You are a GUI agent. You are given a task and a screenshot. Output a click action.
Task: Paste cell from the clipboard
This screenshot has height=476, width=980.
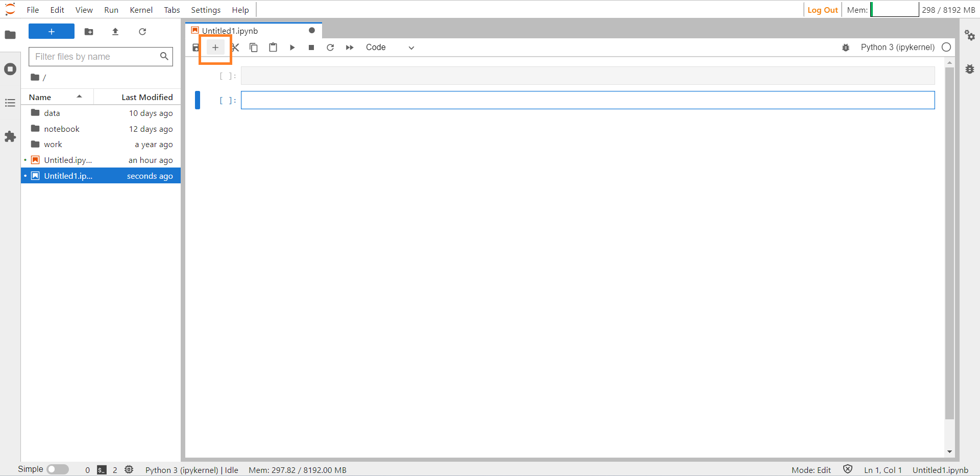tap(273, 47)
